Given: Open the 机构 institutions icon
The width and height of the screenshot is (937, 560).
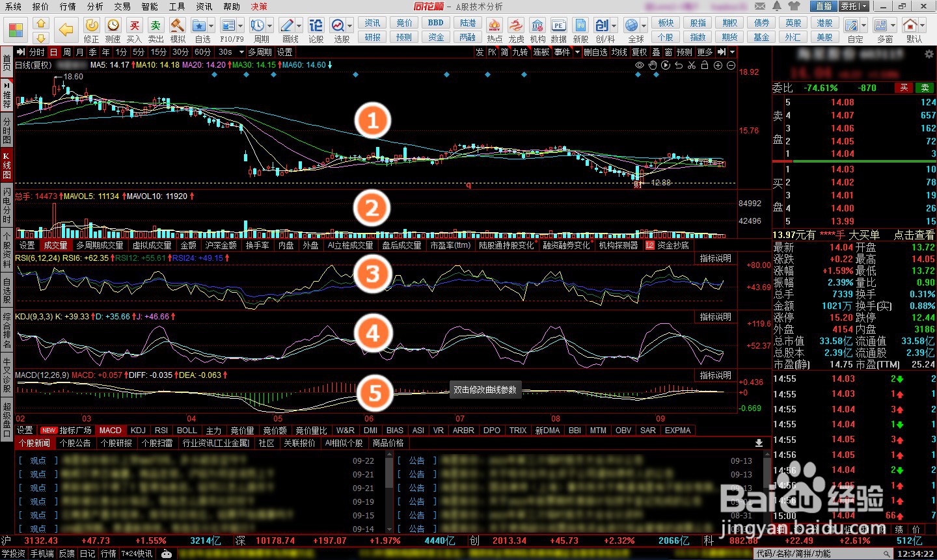Looking at the screenshot, I should click(537, 25).
